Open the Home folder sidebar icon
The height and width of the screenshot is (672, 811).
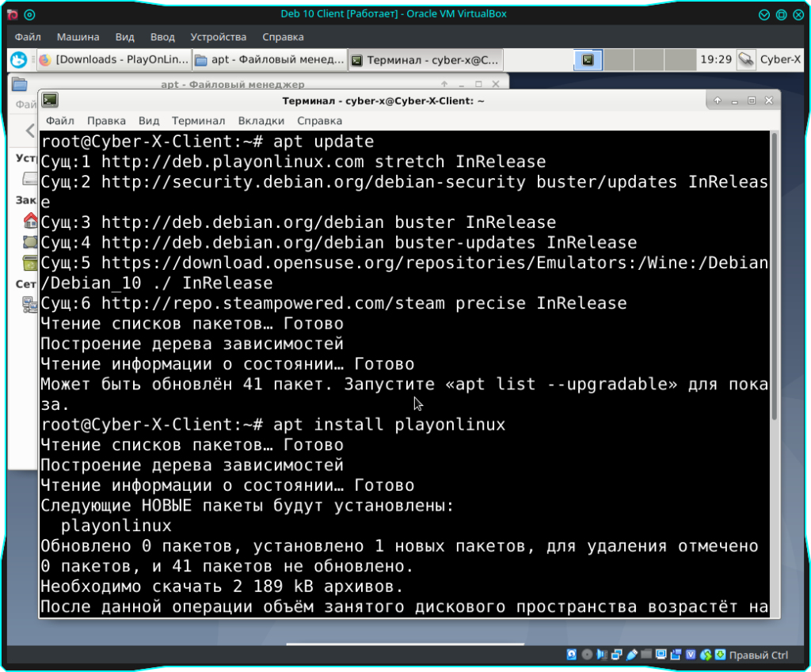point(30,220)
